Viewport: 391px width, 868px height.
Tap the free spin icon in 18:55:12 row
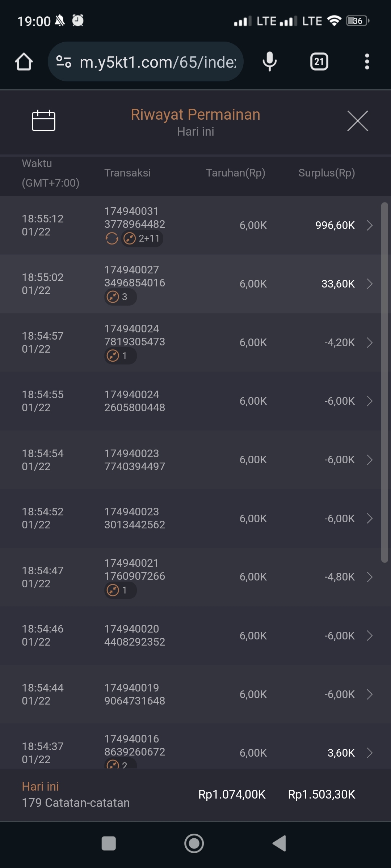pyautogui.click(x=112, y=239)
